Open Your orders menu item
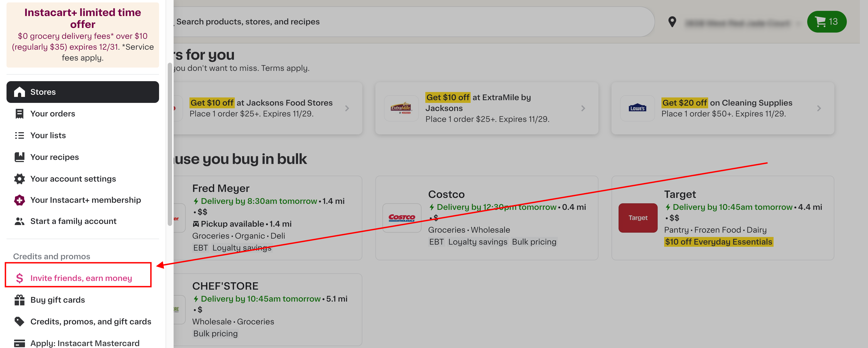 point(83,114)
